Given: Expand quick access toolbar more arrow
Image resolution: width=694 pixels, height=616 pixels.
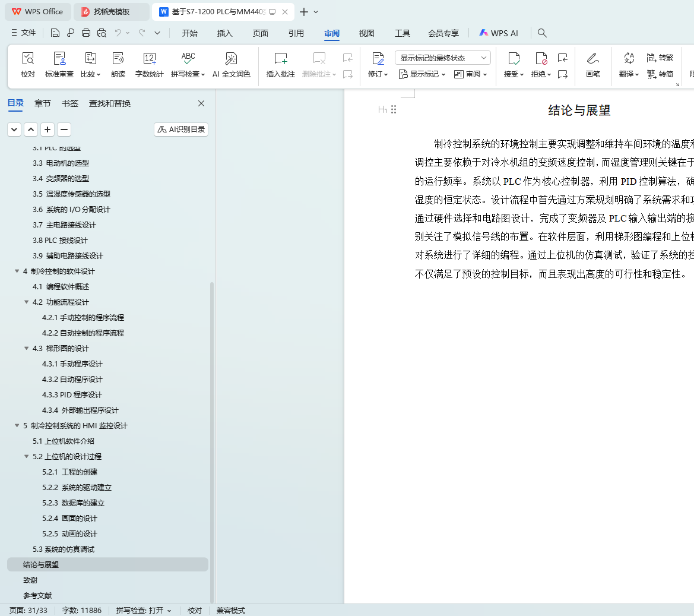Looking at the screenshot, I should [x=157, y=33].
